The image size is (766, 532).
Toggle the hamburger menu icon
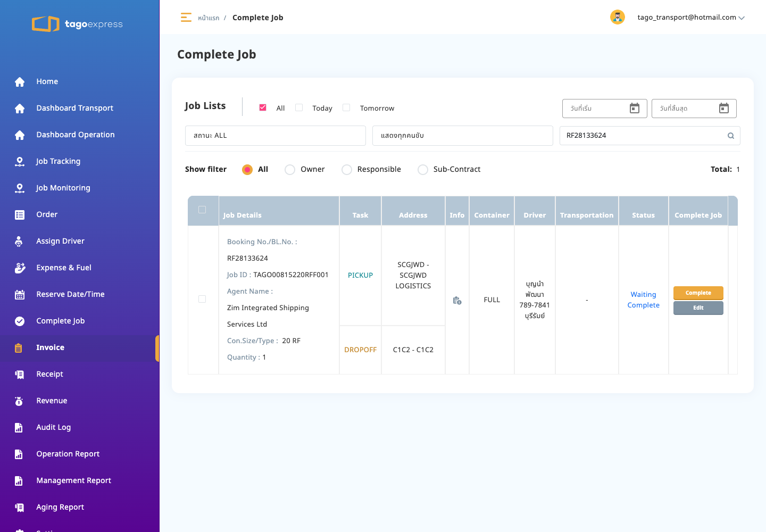(186, 18)
